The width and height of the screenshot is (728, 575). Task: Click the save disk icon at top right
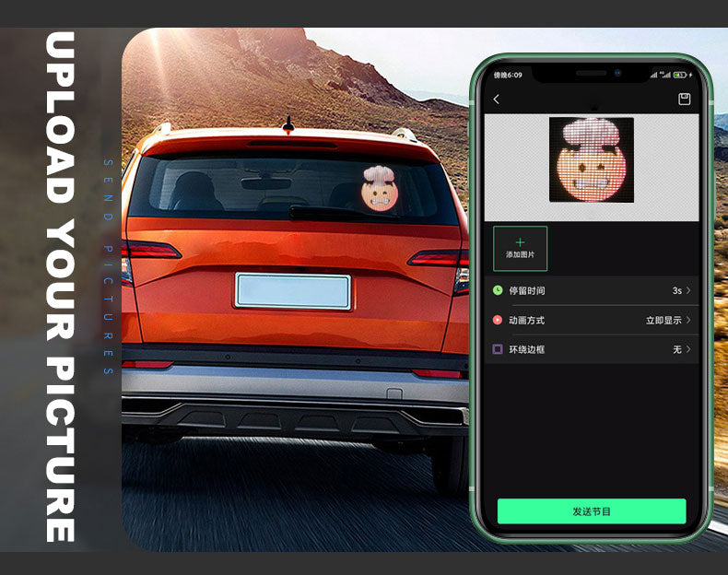tap(684, 100)
